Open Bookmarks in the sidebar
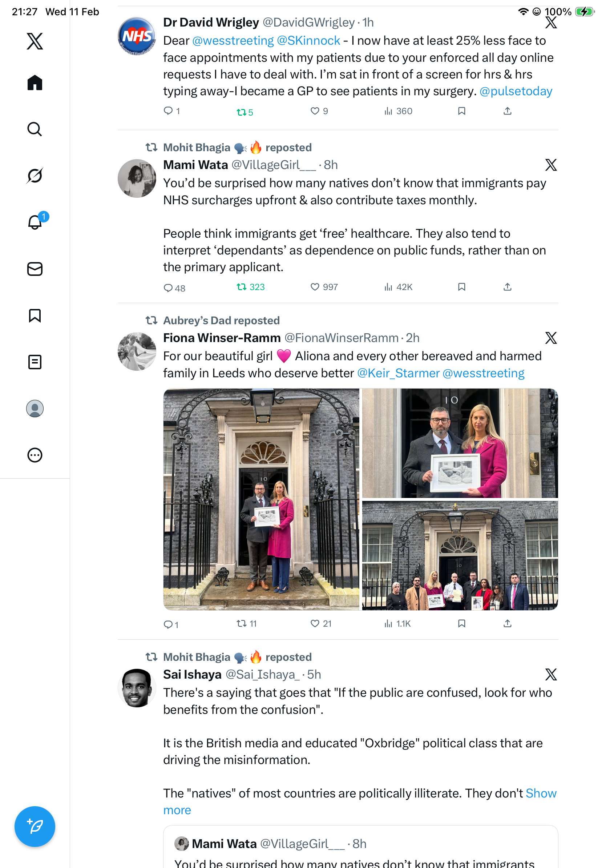 (x=35, y=315)
